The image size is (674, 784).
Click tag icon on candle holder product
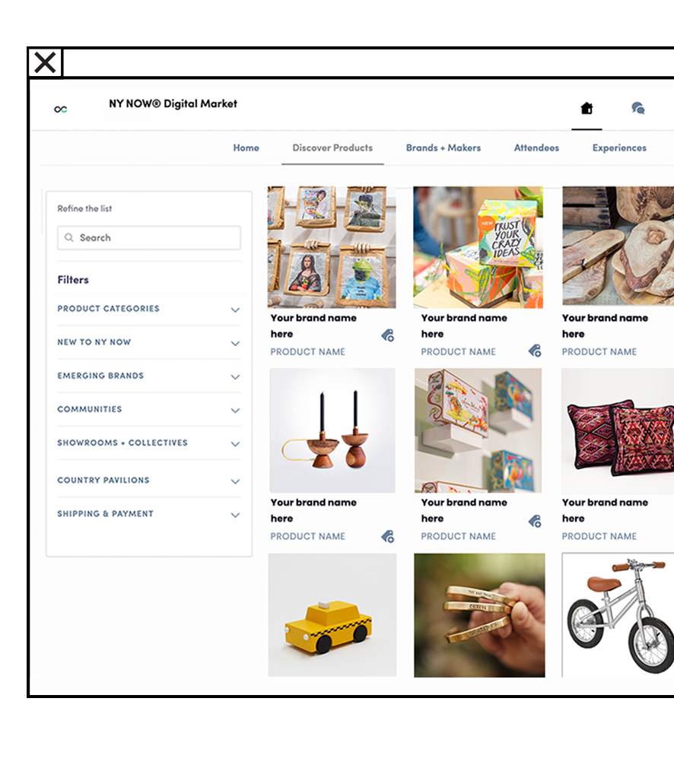[388, 537]
